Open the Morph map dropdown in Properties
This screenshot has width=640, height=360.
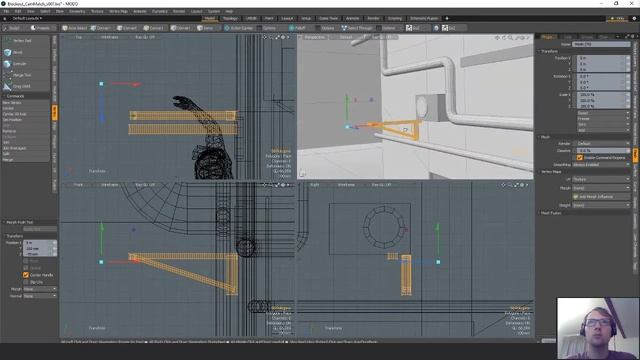601,188
